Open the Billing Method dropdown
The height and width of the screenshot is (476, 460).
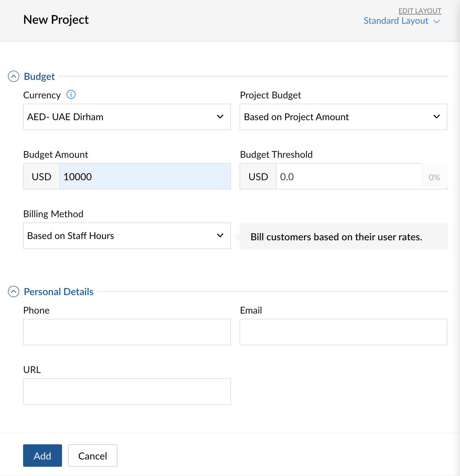click(127, 236)
